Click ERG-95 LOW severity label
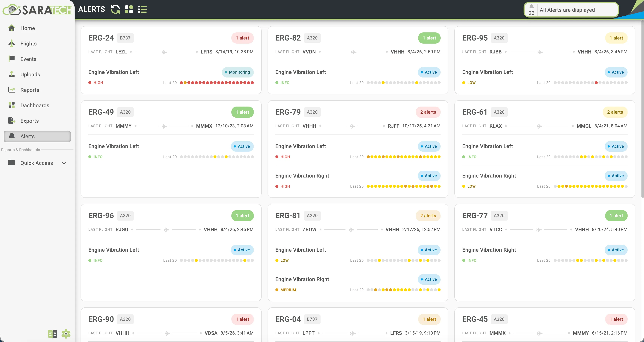Screen dimensions: 644x342 pos(471,83)
